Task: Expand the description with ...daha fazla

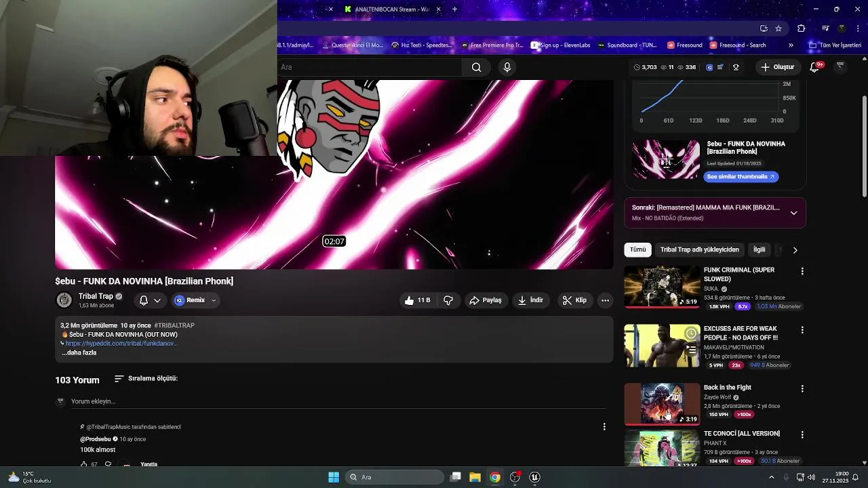Action: [x=79, y=352]
